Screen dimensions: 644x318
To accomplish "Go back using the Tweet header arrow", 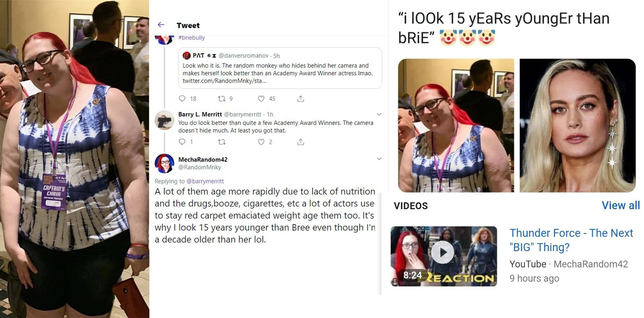I will [x=161, y=25].
